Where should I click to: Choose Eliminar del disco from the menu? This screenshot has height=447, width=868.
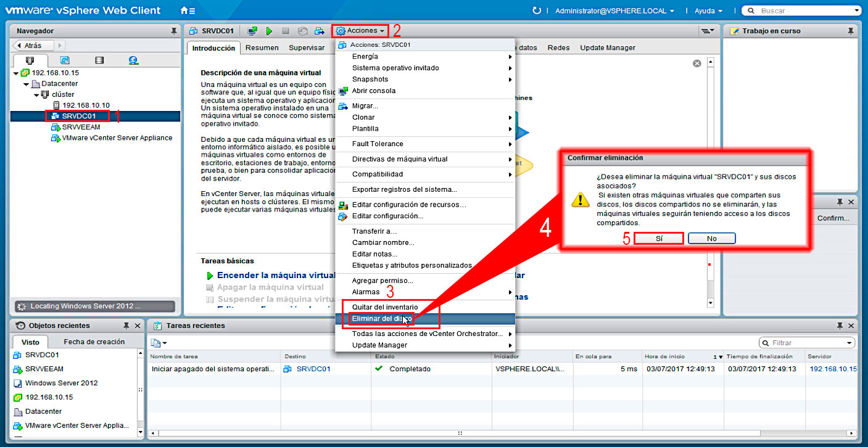382,319
